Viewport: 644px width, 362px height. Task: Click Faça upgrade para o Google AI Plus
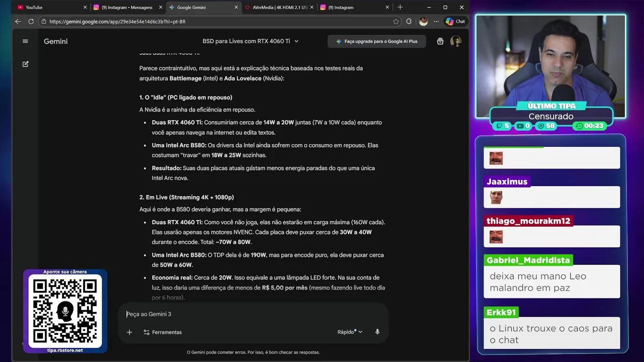tap(377, 41)
